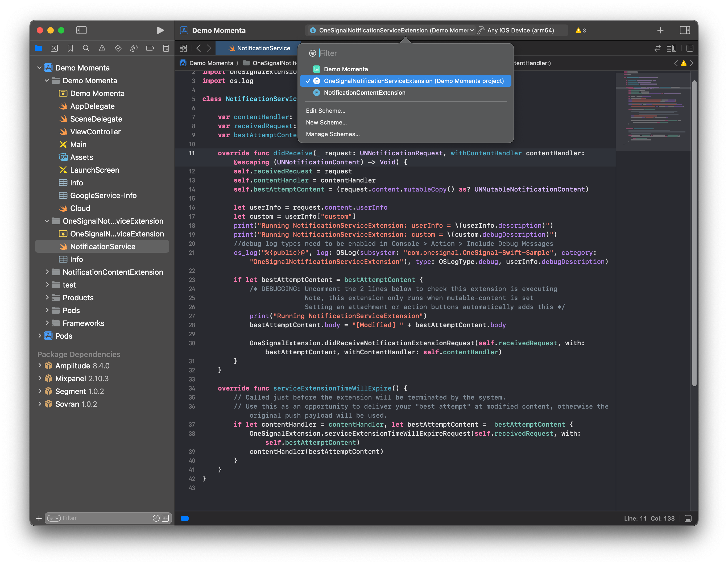Open SceneDelegate swift file

pyautogui.click(x=96, y=119)
